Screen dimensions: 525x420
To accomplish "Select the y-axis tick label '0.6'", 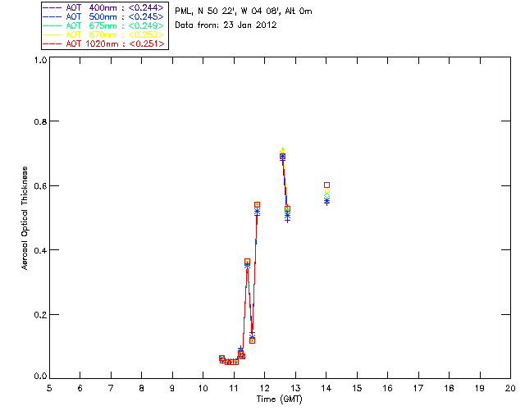I will [40, 186].
